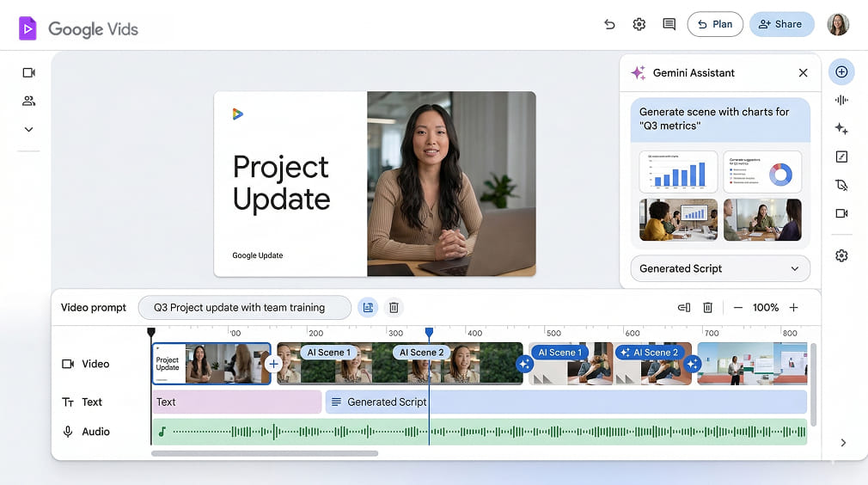Expand the right sidebar with bottom chevron
This screenshot has height=485, width=868.
tap(843, 443)
